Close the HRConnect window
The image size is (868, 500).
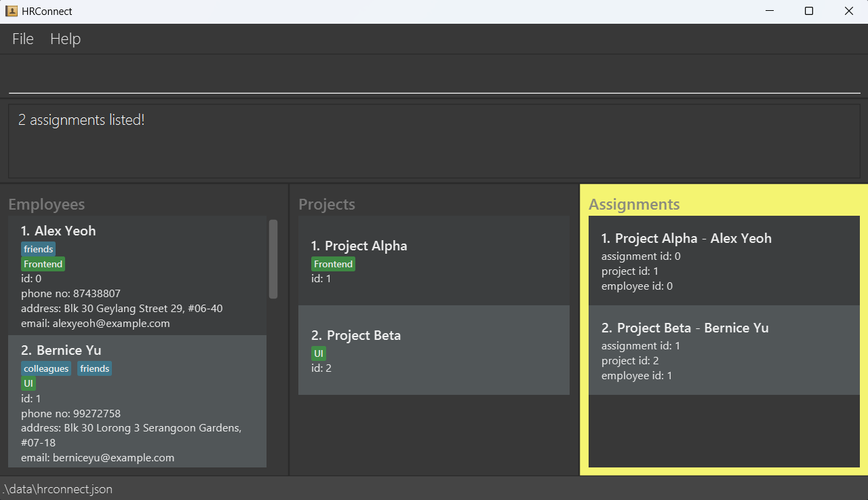pyautogui.click(x=848, y=11)
